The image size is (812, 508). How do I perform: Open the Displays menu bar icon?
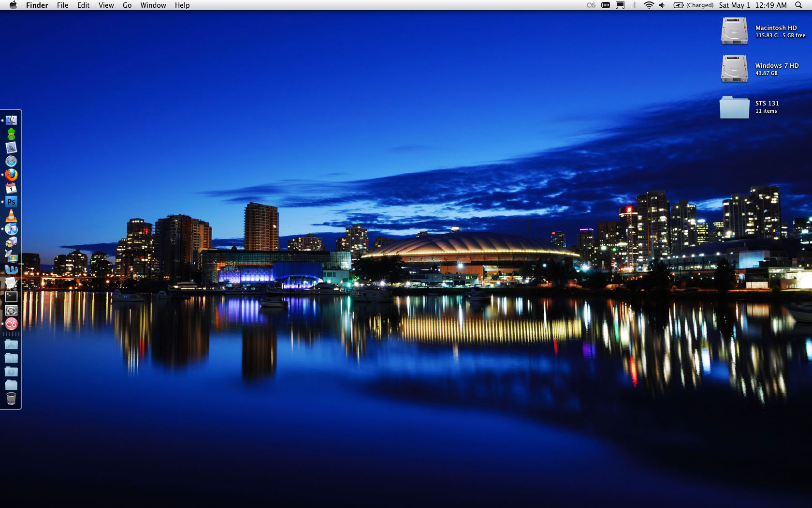pos(620,5)
